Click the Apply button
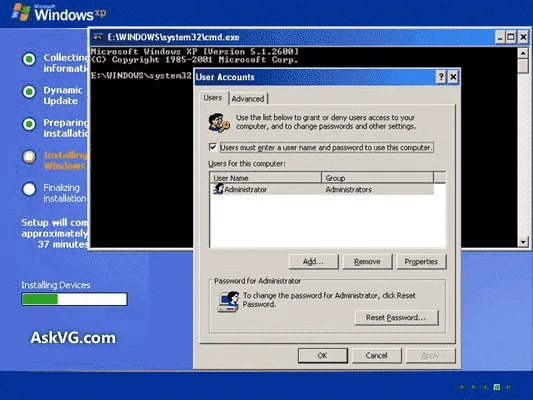This screenshot has width=533, height=400. coord(431,355)
